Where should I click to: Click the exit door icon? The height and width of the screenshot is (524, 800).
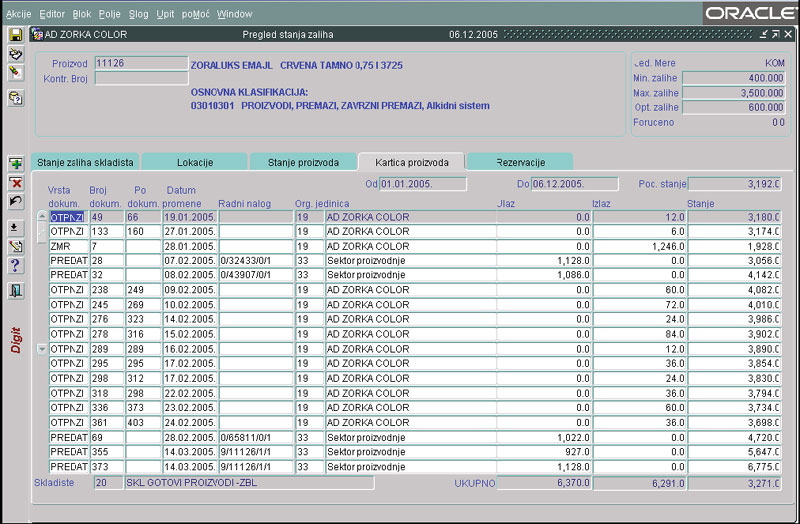pyautogui.click(x=16, y=290)
